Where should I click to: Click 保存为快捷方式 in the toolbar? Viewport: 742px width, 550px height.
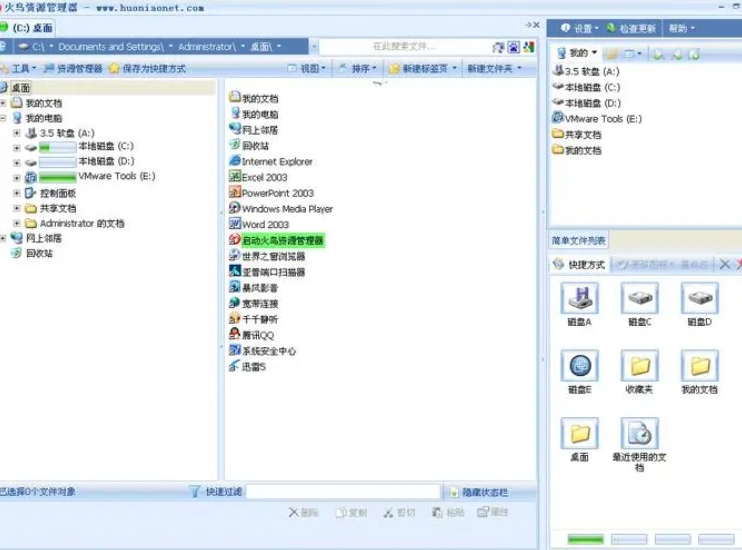click(147, 69)
